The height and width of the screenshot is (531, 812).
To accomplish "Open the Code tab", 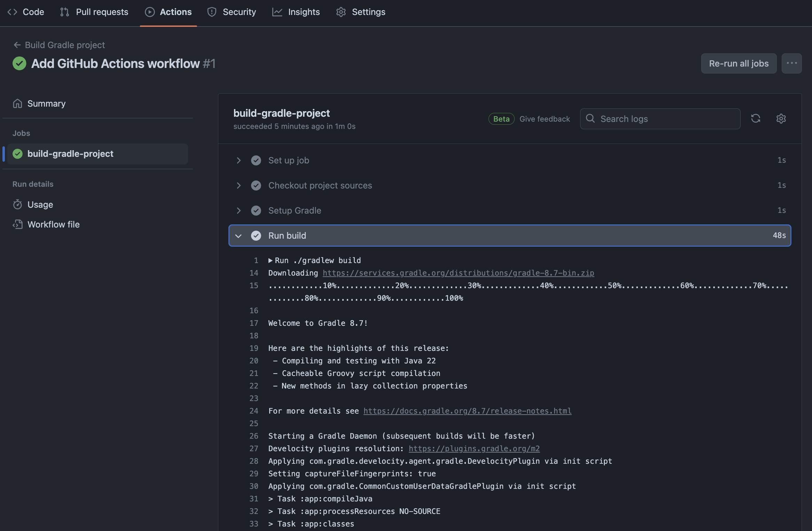I will 26,12.
